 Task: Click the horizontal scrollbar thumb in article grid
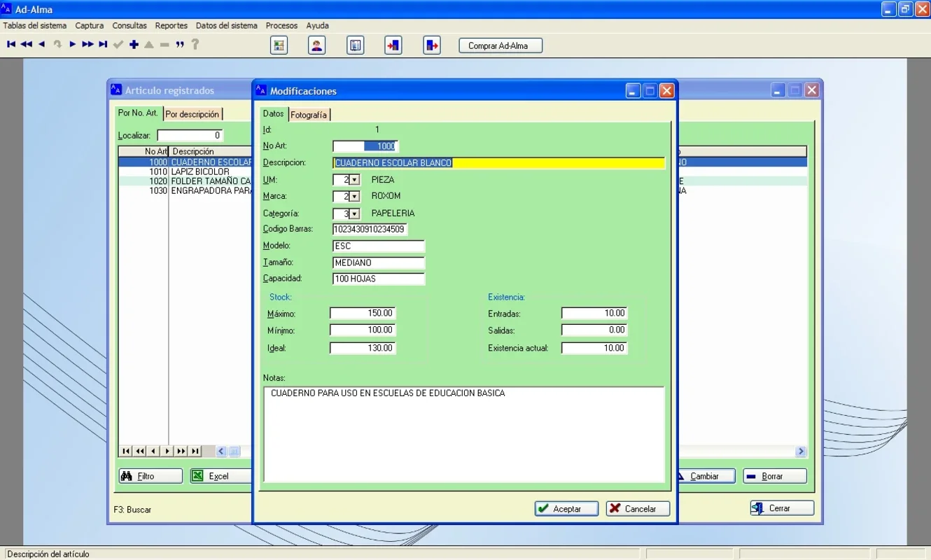click(234, 451)
